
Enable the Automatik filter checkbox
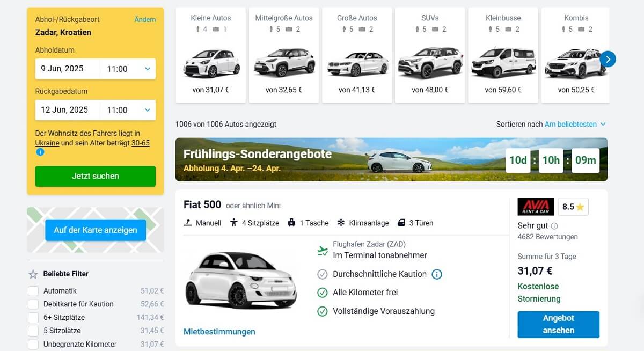33,291
